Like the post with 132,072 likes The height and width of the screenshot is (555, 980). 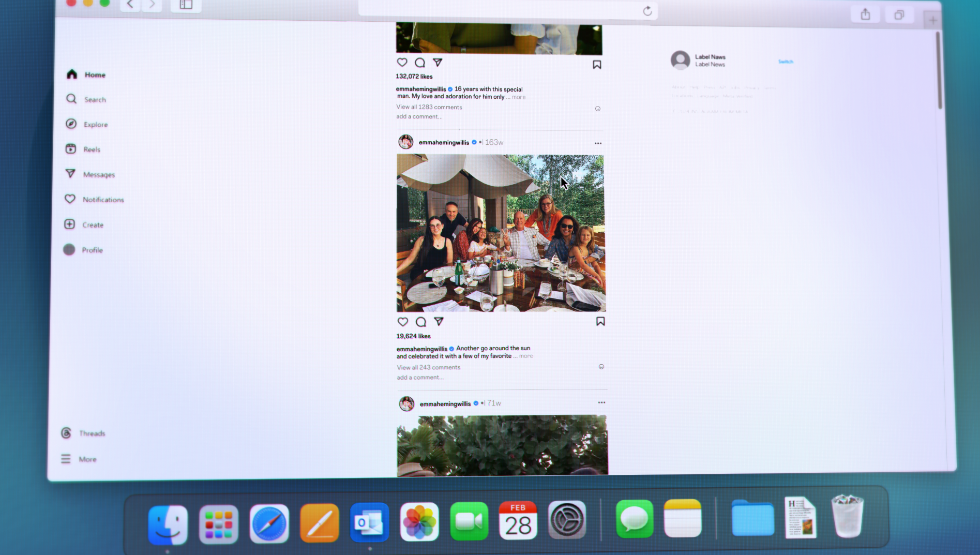pos(402,63)
